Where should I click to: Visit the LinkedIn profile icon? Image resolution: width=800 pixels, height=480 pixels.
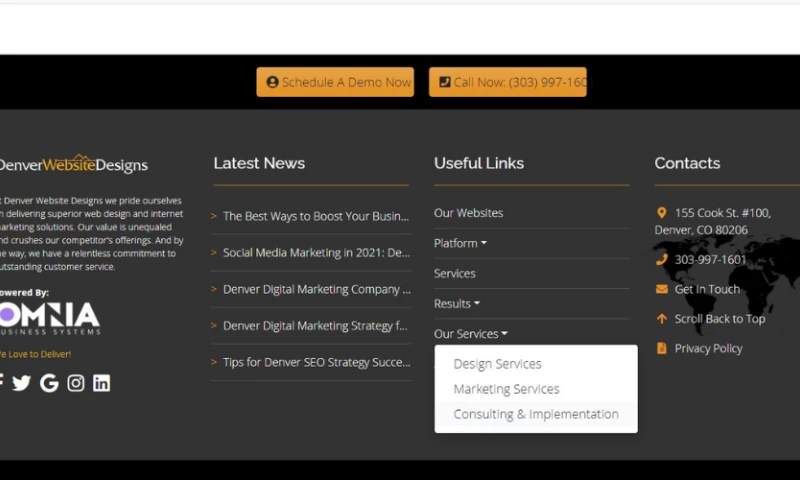point(101,383)
